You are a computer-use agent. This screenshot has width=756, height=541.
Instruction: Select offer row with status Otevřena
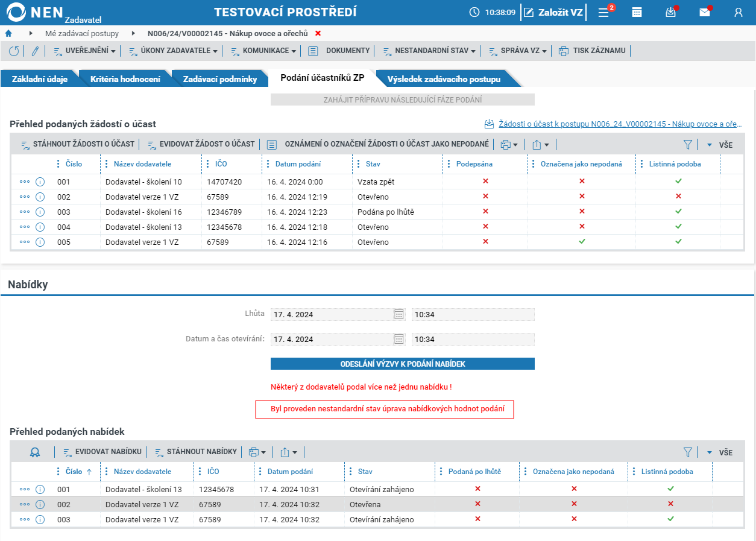point(377,504)
